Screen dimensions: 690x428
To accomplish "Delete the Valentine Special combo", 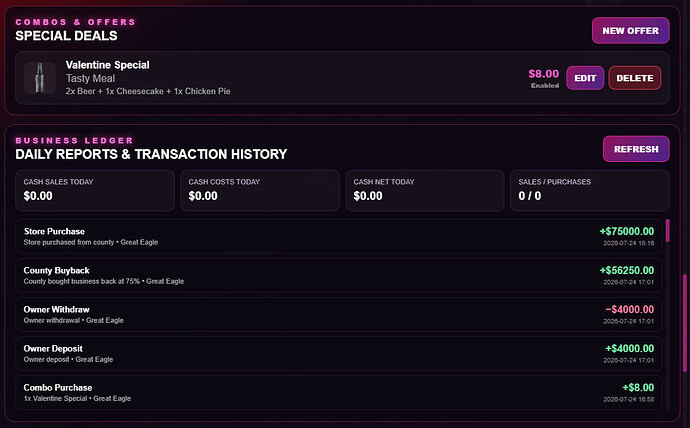I will [x=635, y=78].
